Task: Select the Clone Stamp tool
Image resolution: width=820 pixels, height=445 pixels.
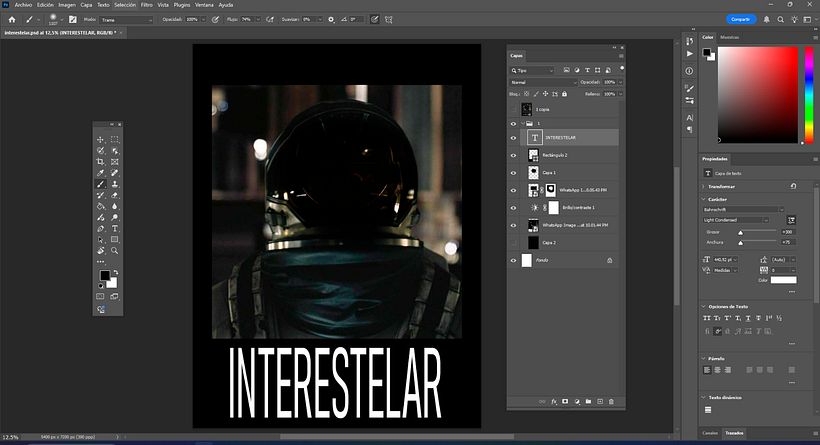Action: pyautogui.click(x=115, y=184)
